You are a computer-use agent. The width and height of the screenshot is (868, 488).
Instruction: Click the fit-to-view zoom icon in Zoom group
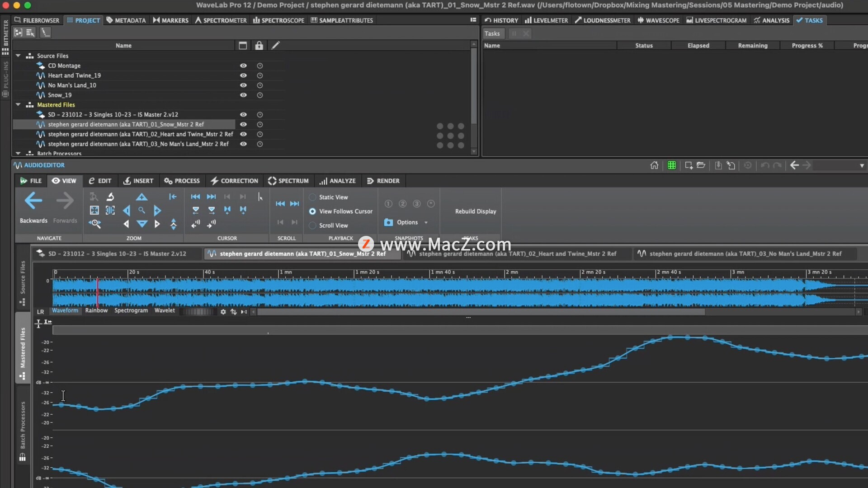[x=94, y=210]
